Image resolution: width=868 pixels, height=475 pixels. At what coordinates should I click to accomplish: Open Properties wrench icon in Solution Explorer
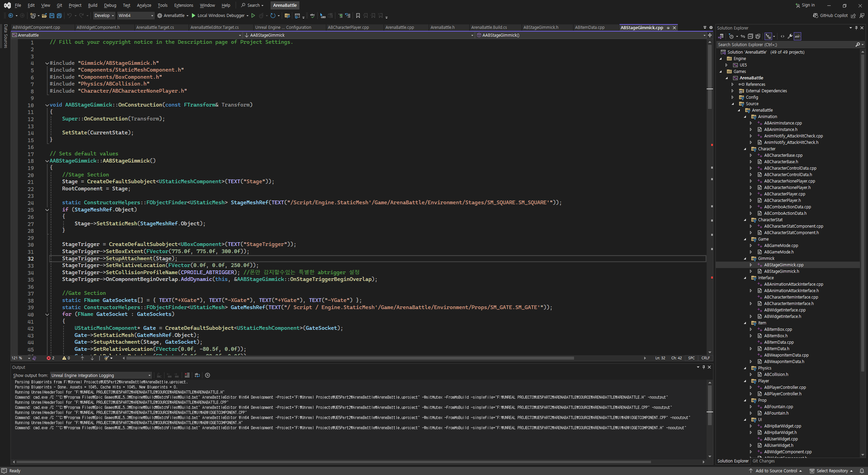click(x=790, y=36)
